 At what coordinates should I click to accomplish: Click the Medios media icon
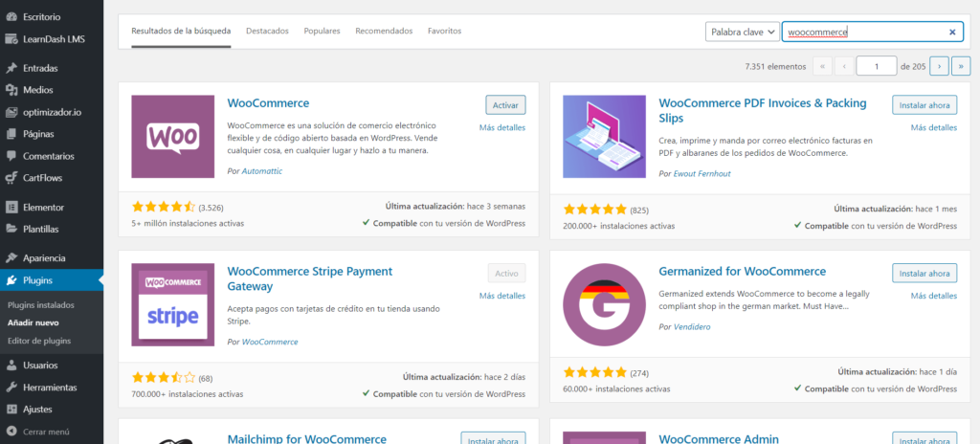coord(11,90)
